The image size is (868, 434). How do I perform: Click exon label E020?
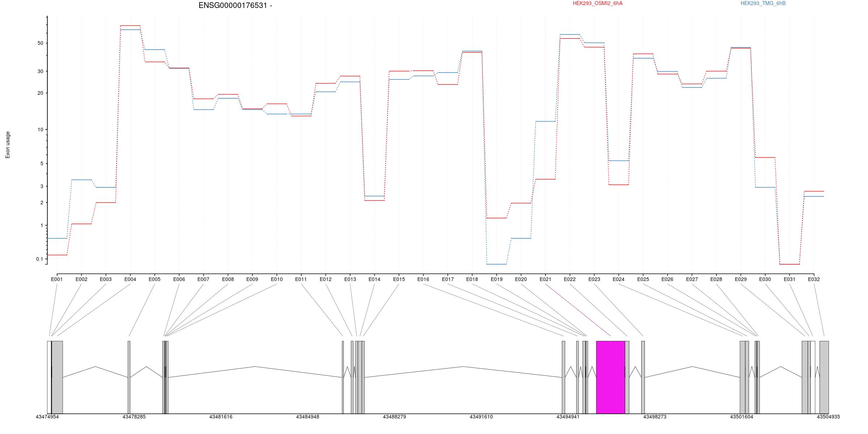(x=521, y=279)
